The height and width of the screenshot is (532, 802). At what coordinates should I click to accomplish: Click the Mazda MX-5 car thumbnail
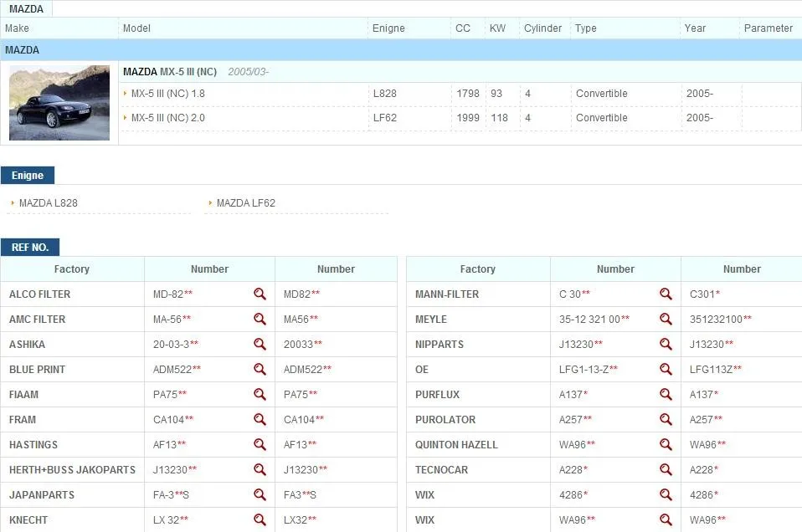pos(59,103)
